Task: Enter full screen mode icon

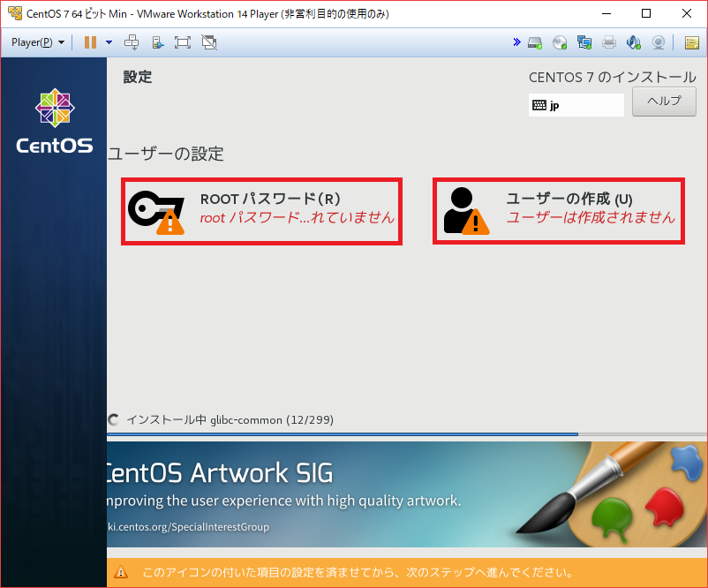Action: 183,42
